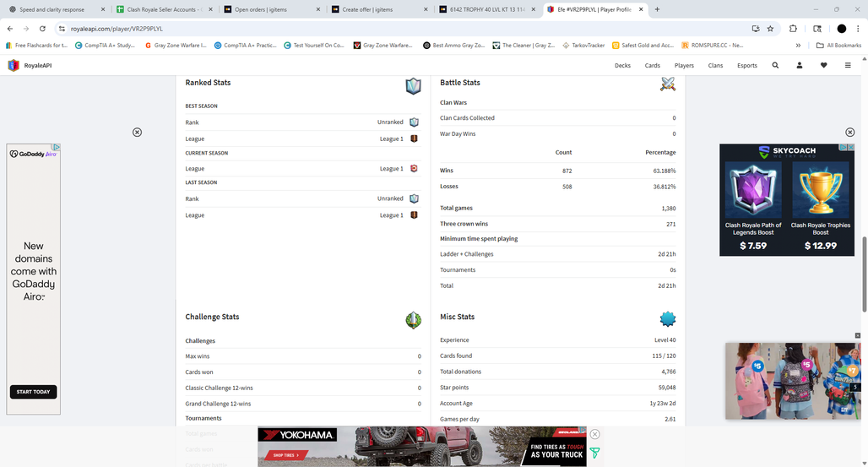Open Chrome three-dot menu
Viewport: 868px width, 467px height.
[858, 28]
